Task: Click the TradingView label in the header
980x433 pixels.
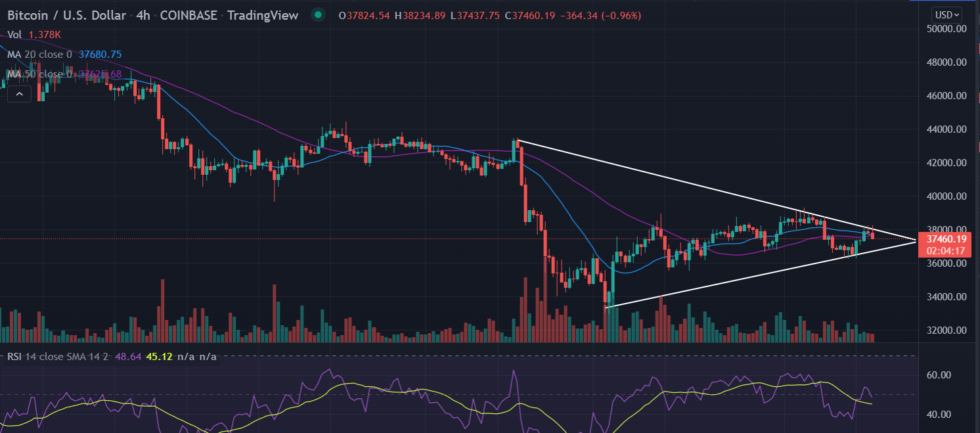Action: (263, 15)
